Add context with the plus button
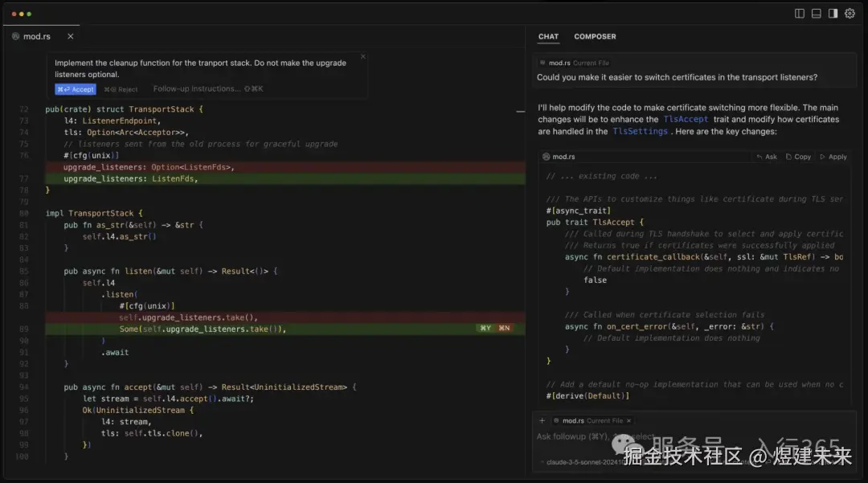Screen dimensions: 868x483 click(542, 420)
